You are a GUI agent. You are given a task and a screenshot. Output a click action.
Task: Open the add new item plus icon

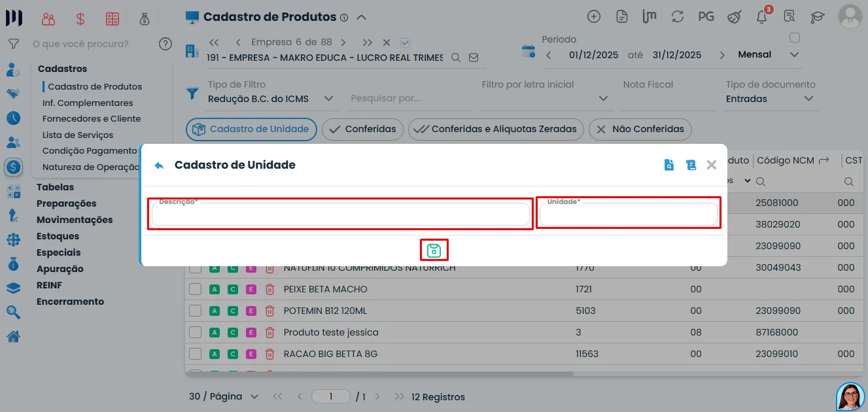pos(594,17)
